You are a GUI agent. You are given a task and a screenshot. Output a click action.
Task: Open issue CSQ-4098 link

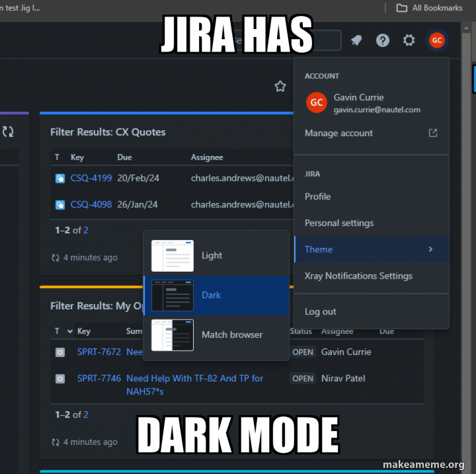pos(91,205)
